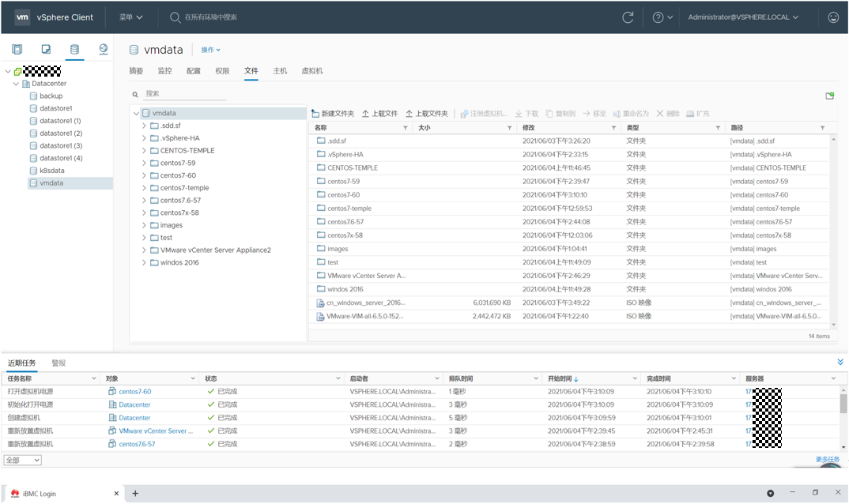Expand the centos7-60 folder node
Viewport: 849px width, 504px height.
pyautogui.click(x=144, y=175)
